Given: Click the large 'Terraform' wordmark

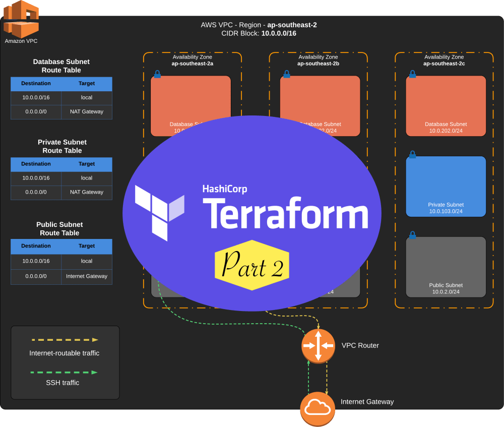Looking at the screenshot, I should 285,213.
